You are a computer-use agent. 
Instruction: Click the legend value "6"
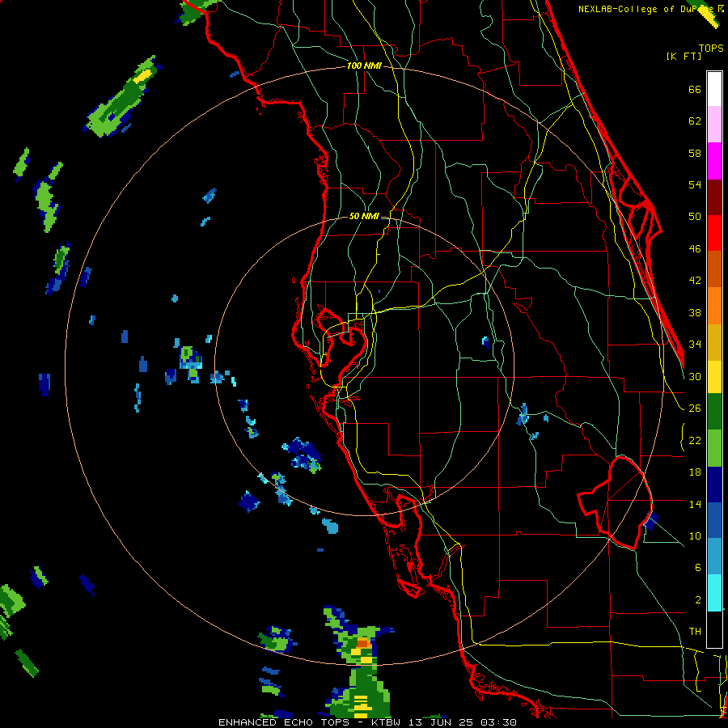coord(697,567)
